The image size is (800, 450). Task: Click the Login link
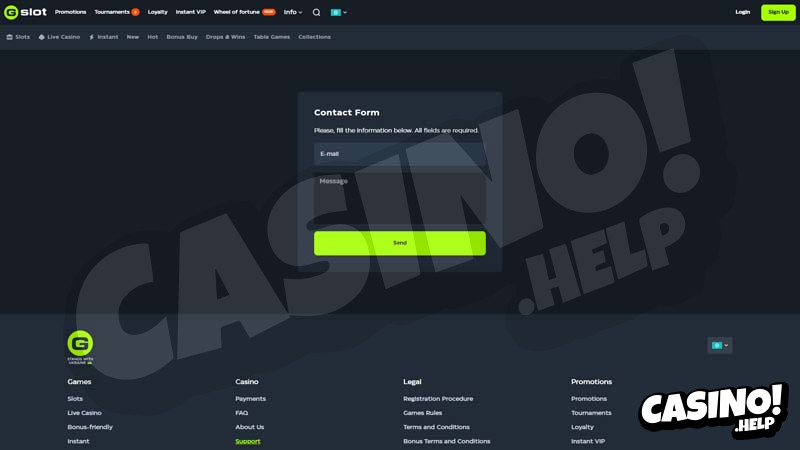tap(742, 12)
